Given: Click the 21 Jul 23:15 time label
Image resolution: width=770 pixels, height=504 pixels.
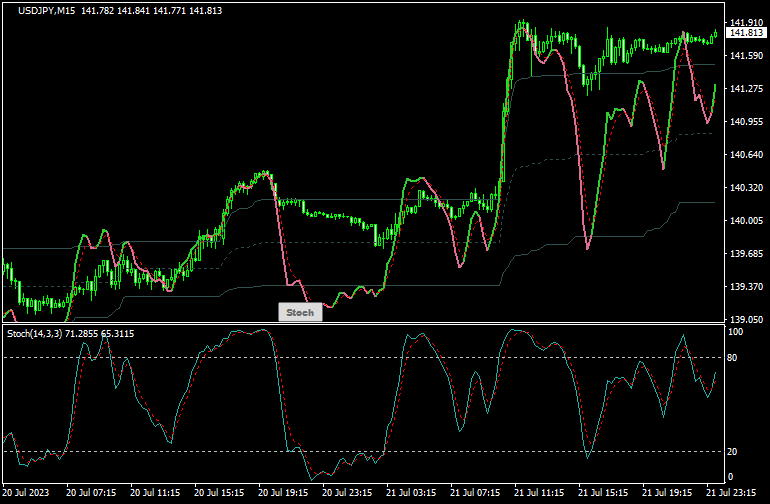Looking at the screenshot, I should click(731, 493).
